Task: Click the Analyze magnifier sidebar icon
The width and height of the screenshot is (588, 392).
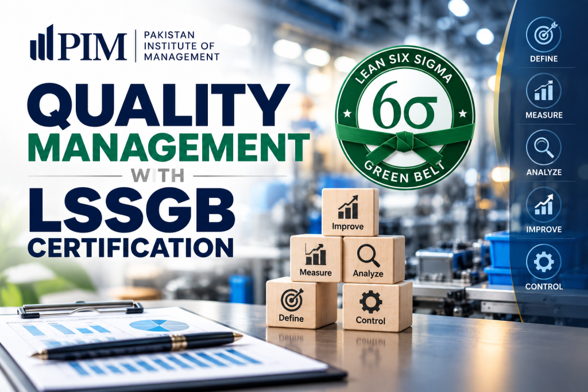Action: (544, 148)
